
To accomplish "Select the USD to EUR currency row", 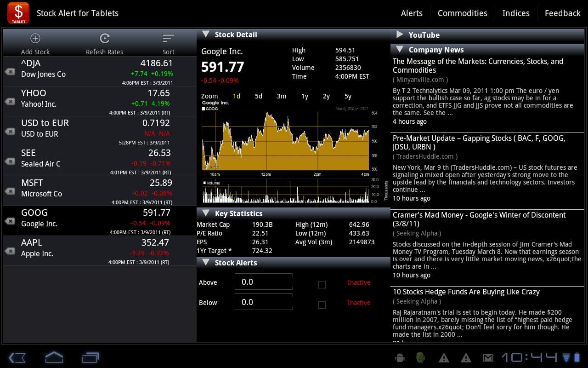I will coord(100,131).
